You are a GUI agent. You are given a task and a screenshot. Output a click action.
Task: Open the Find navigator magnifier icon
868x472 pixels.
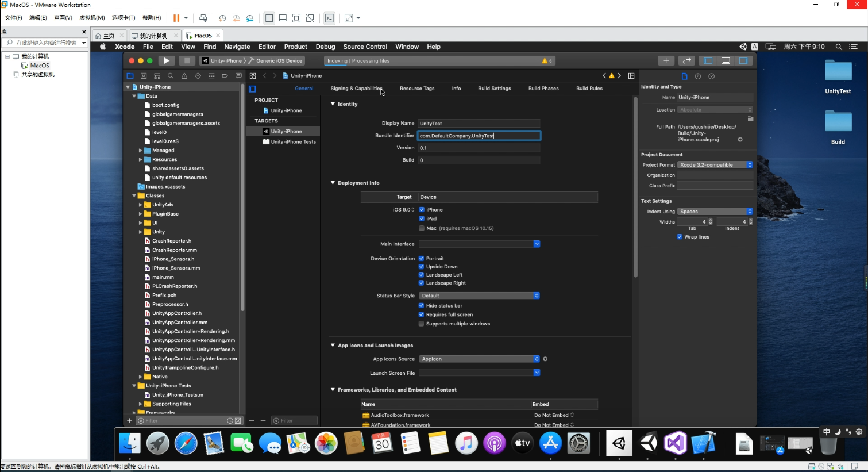tap(171, 76)
